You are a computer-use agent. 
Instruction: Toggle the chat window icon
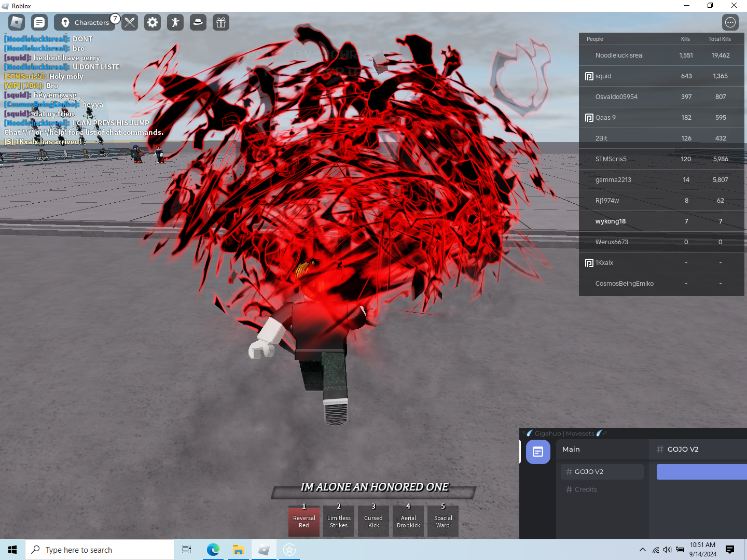[x=39, y=22]
